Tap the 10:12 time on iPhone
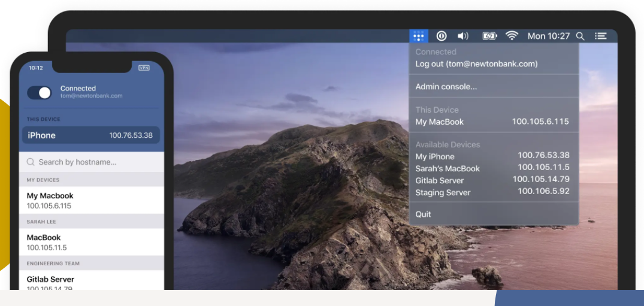644x306 pixels. (x=36, y=68)
